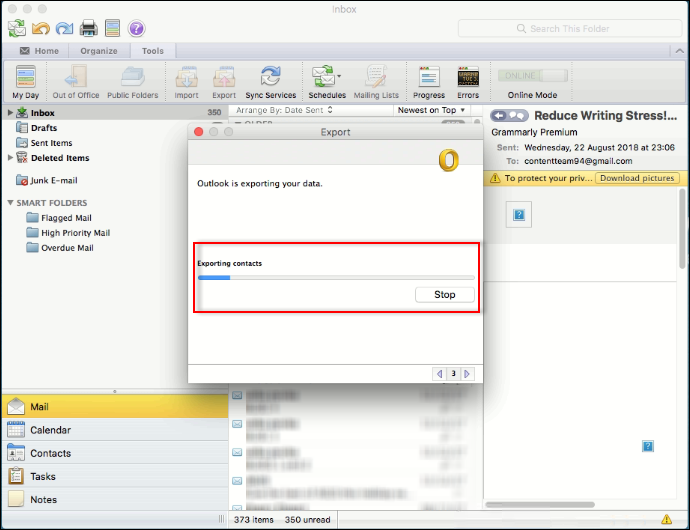
Task: Click the sender name Grammarly Premium
Action: 534,132
